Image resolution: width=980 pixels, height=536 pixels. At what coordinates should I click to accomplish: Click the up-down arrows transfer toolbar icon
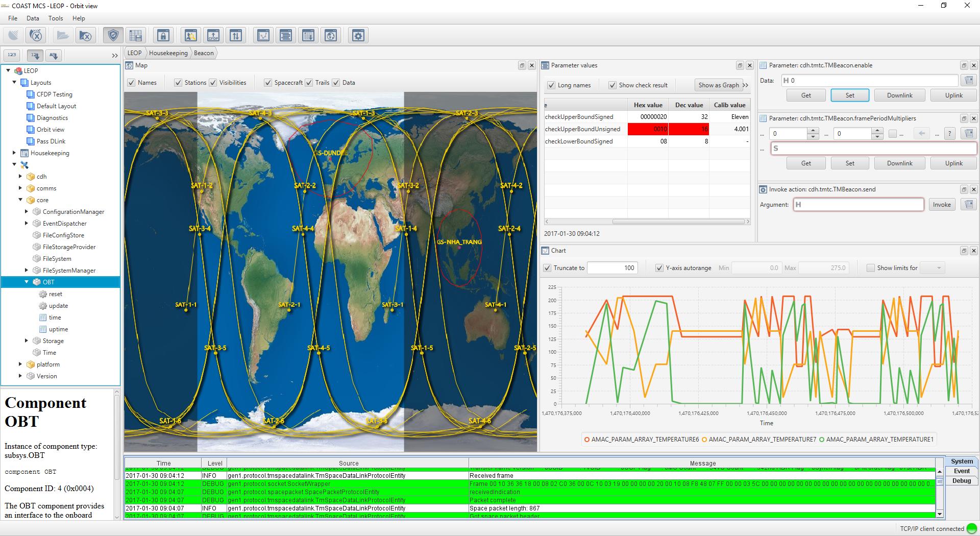coord(236,35)
